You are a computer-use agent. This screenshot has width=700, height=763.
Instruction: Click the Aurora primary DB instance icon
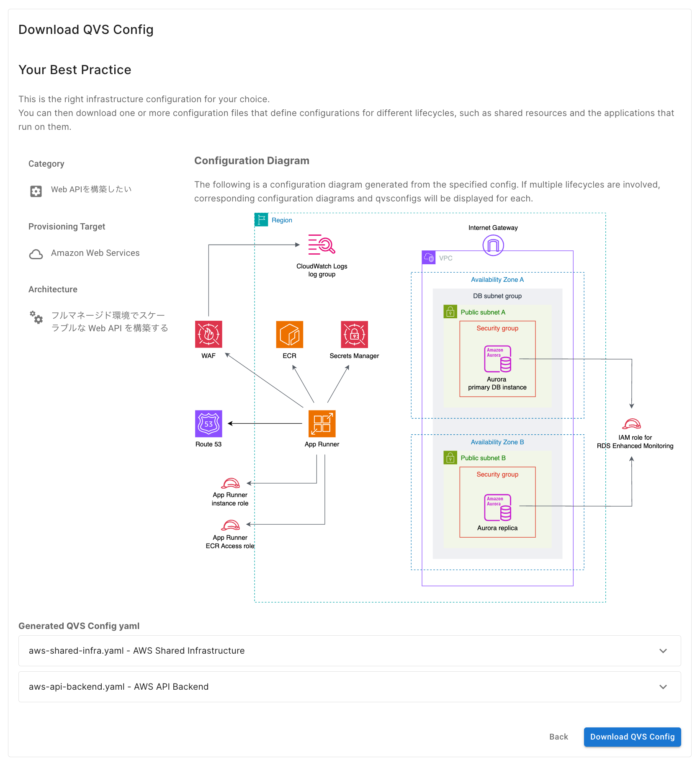[x=497, y=359]
